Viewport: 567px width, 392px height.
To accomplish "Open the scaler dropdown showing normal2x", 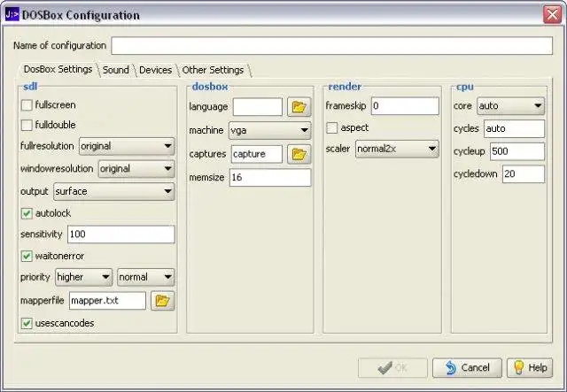I will (397, 150).
